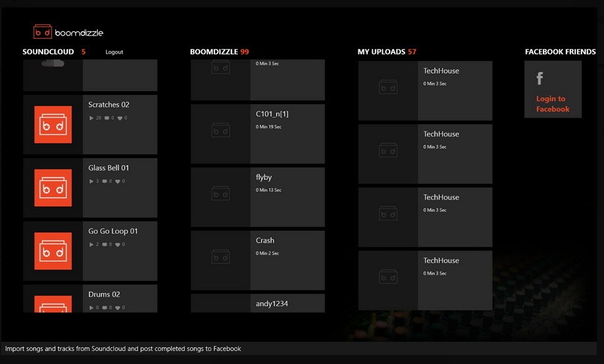Screen dimensions: 604x364
Task: Click heart icon on Drums 02
Action: [x=118, y=308]
